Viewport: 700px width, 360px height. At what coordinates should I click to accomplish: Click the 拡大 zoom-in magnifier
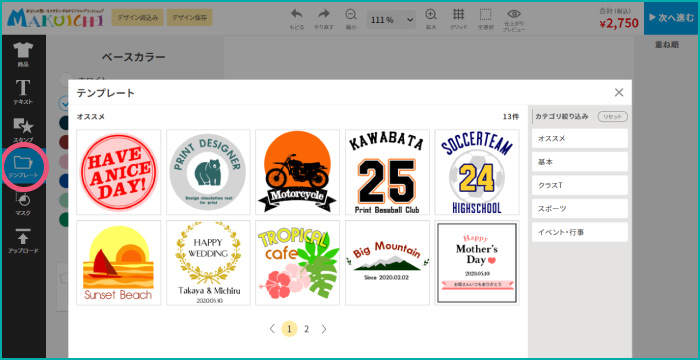(x=431, y=19)
